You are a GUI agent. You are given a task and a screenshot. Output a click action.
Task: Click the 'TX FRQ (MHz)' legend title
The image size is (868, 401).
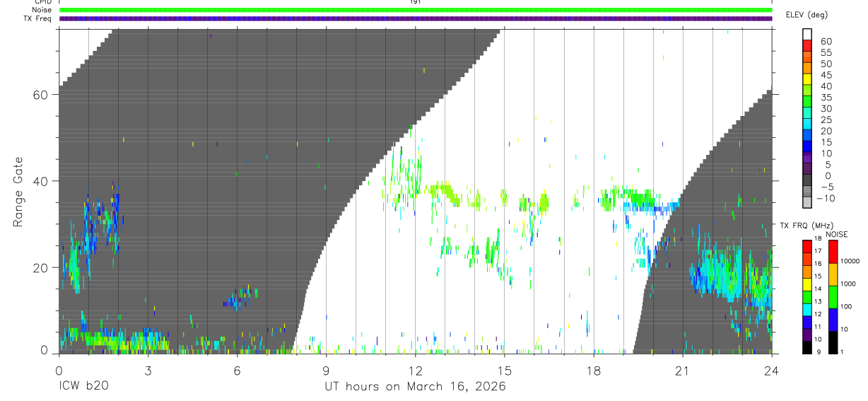(807, 226)
